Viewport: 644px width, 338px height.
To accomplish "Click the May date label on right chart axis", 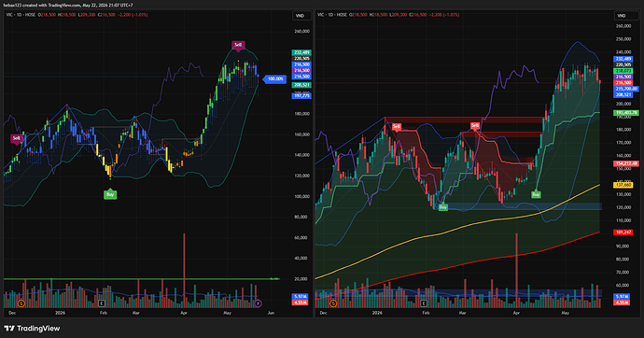I will pyautogui.click(x=566, y=313).
